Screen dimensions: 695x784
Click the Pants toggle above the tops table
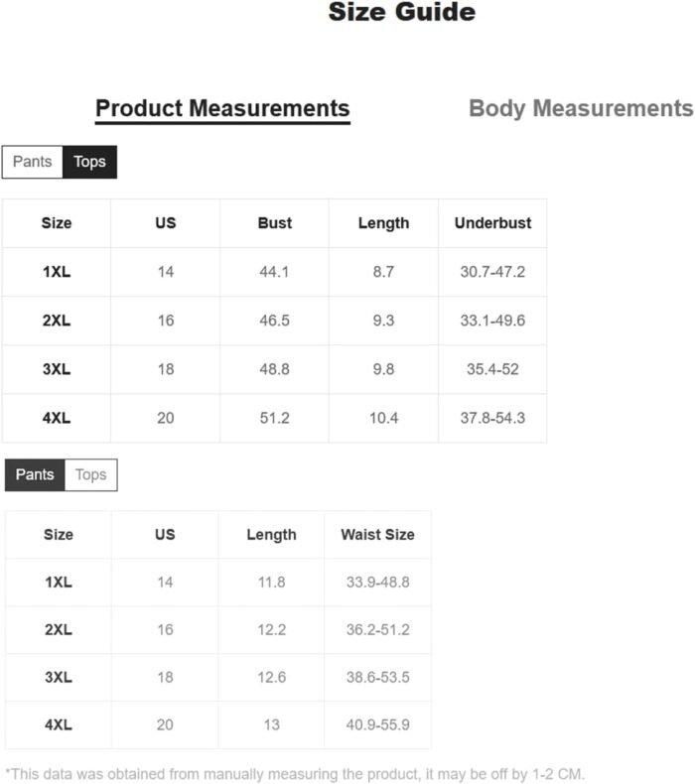click(x=32, y=162)
